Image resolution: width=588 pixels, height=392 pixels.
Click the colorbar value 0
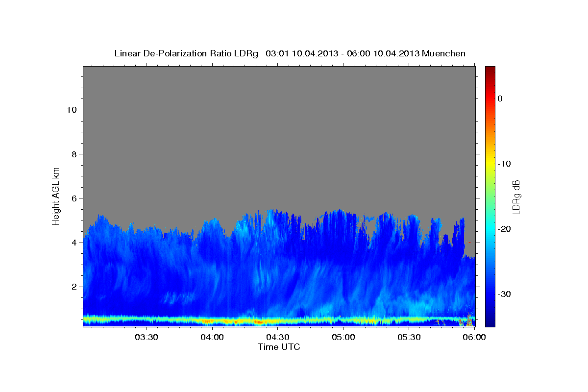coord(500,98)
